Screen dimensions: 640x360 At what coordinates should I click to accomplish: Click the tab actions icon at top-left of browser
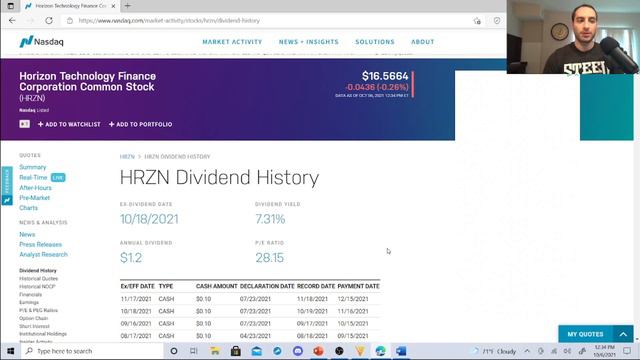(11, 6)
